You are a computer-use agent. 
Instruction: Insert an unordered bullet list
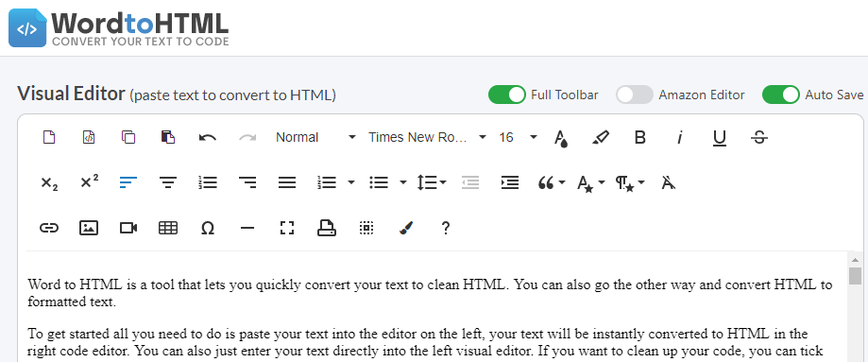[x=379, y=182]
